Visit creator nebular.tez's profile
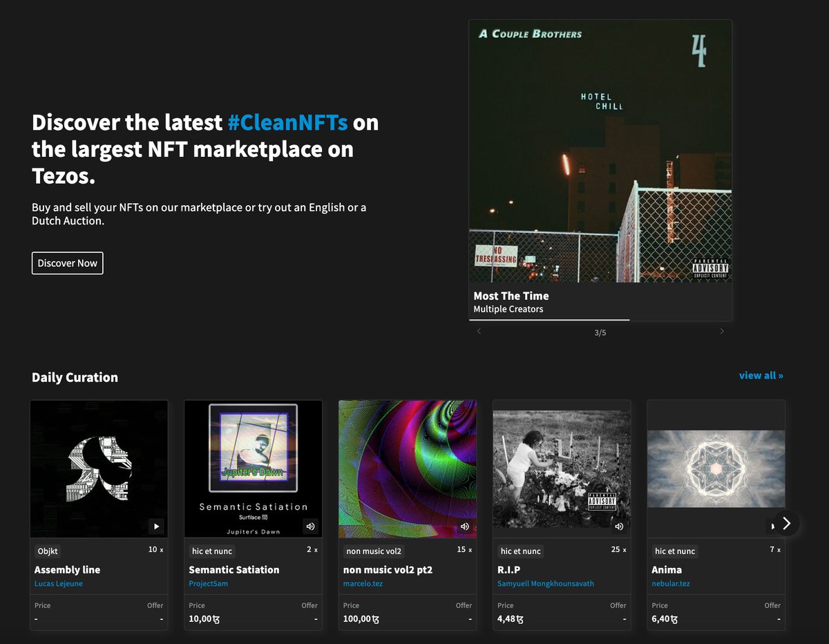Image resolution: width=829 pixels, height=644 pixels. tap(671, 584)
